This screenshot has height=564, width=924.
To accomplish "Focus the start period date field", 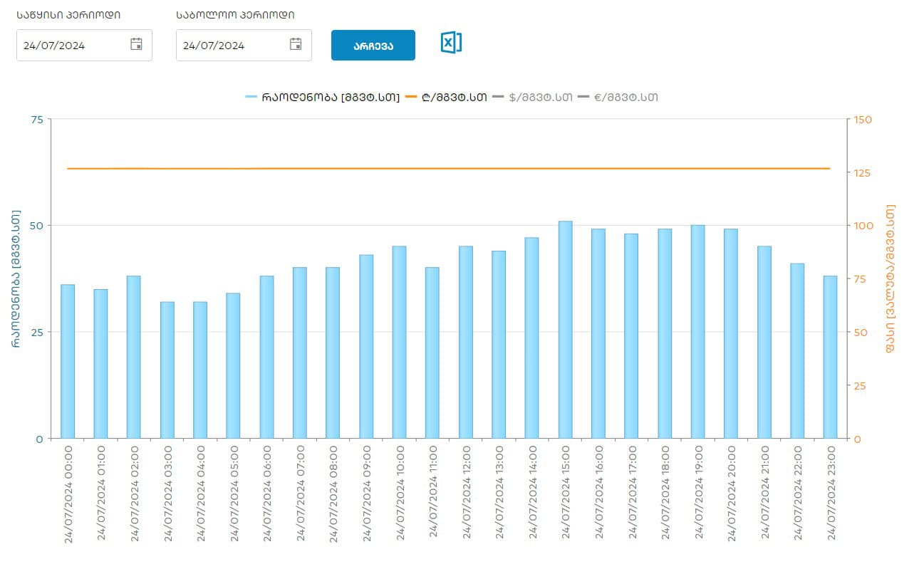I will (84, 45).
